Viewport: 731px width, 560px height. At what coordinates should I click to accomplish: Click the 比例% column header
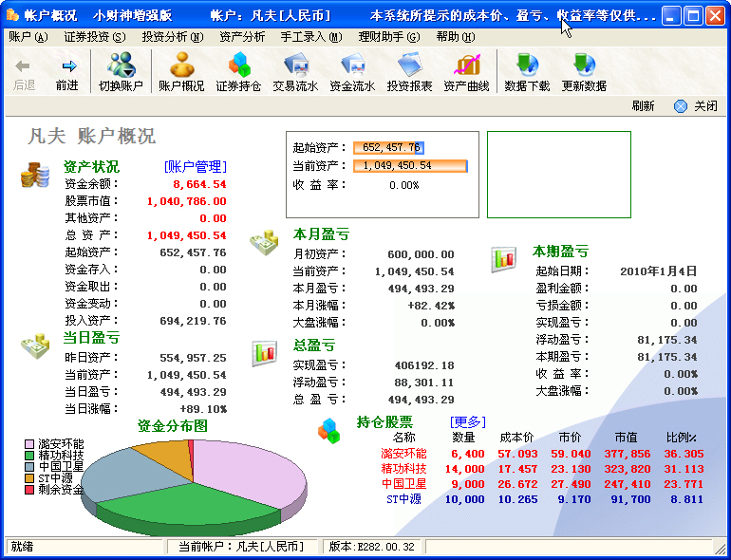click(x=681, y=438)
